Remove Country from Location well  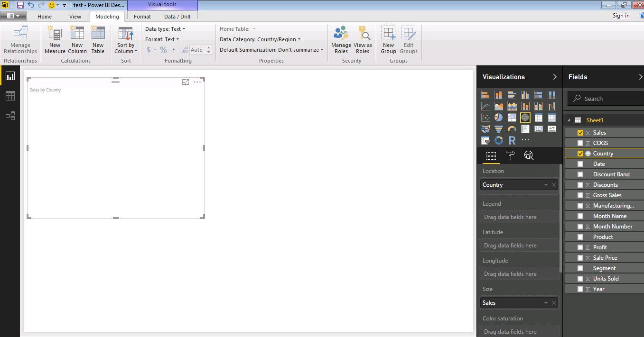[x=554, y=185]
